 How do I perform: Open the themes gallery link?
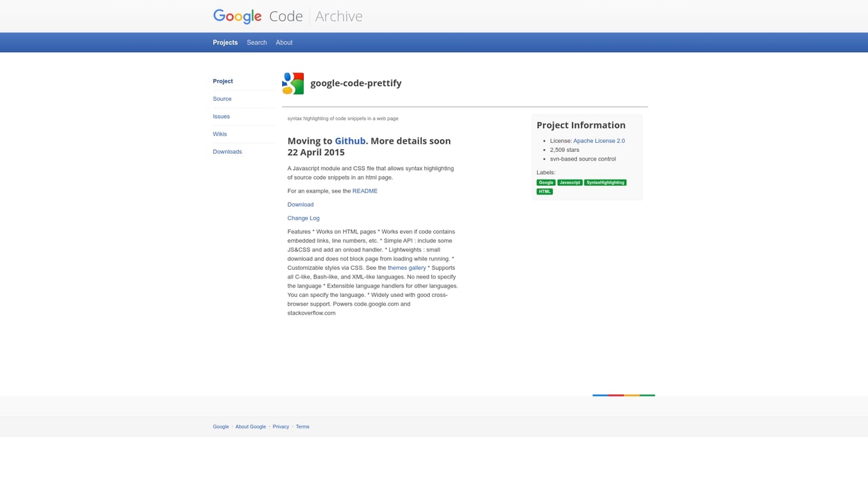[407, 267]
